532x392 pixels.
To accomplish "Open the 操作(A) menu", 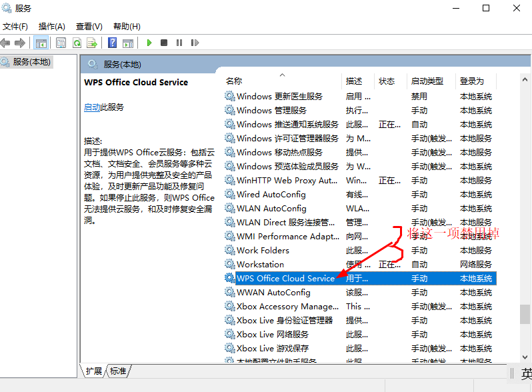I will point(51,27).
